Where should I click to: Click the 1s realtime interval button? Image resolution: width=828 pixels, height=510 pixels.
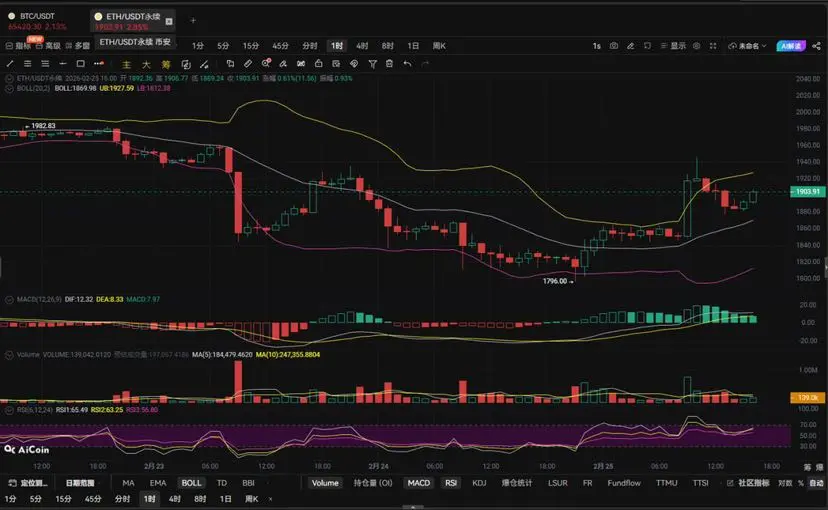[x=597, y=46]
